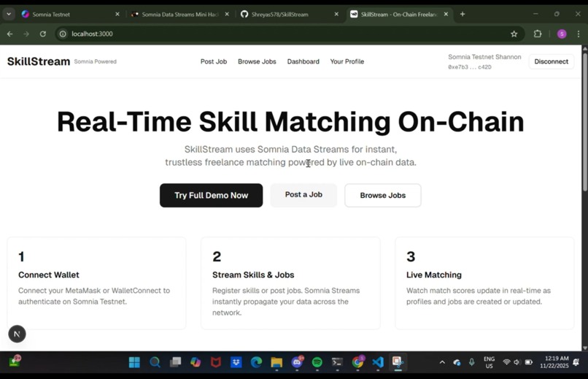The image size is (588, 379).
Task: Open the Post Job nav link
Action: coord(213,61)
